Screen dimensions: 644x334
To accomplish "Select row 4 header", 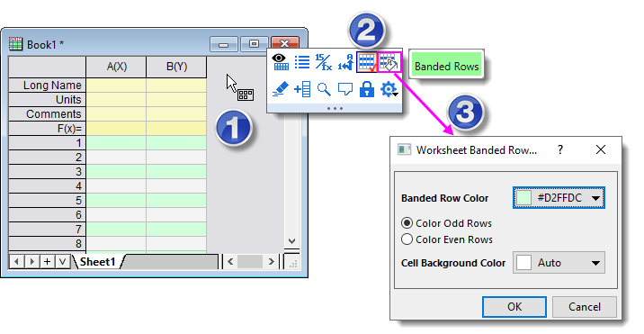I will (48, 186).
